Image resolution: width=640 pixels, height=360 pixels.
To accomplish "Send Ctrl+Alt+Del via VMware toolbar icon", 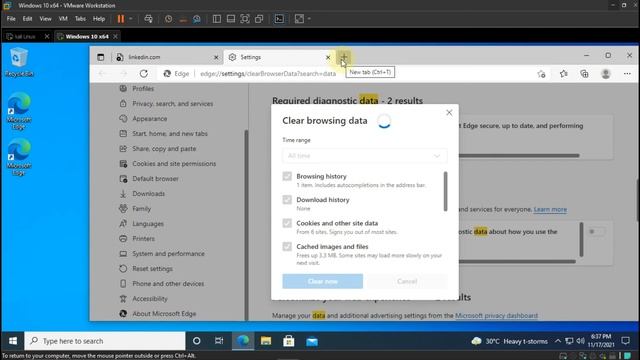I will pos(149,19).
